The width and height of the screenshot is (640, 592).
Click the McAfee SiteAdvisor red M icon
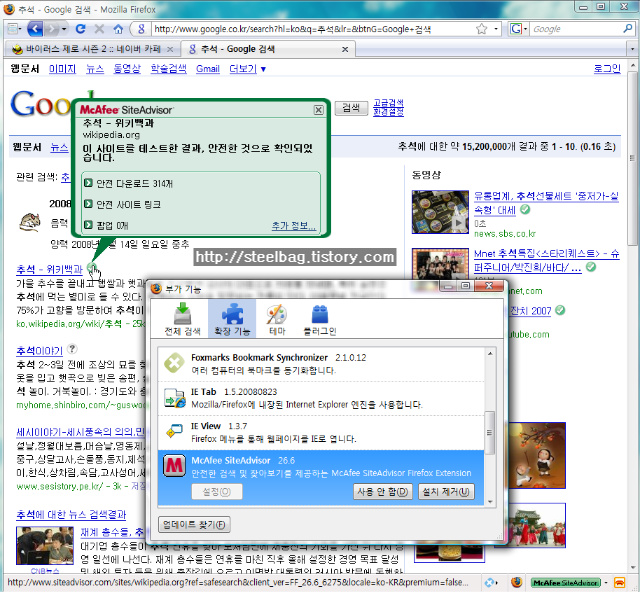175,466
